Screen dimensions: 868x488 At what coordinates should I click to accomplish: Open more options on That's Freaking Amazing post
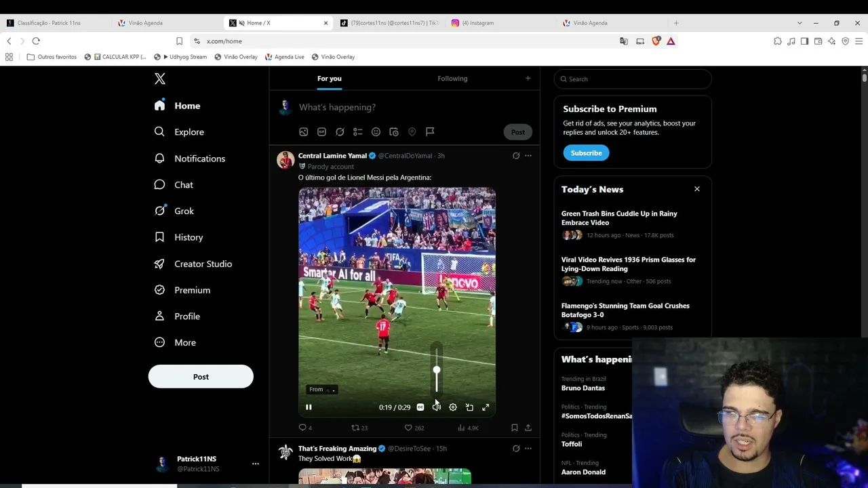click(528, 449)
